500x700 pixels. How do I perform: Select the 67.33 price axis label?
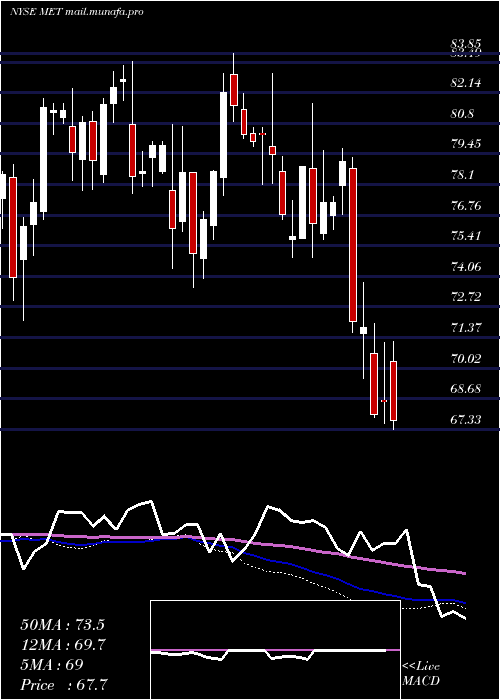click(x=466, y=420)
